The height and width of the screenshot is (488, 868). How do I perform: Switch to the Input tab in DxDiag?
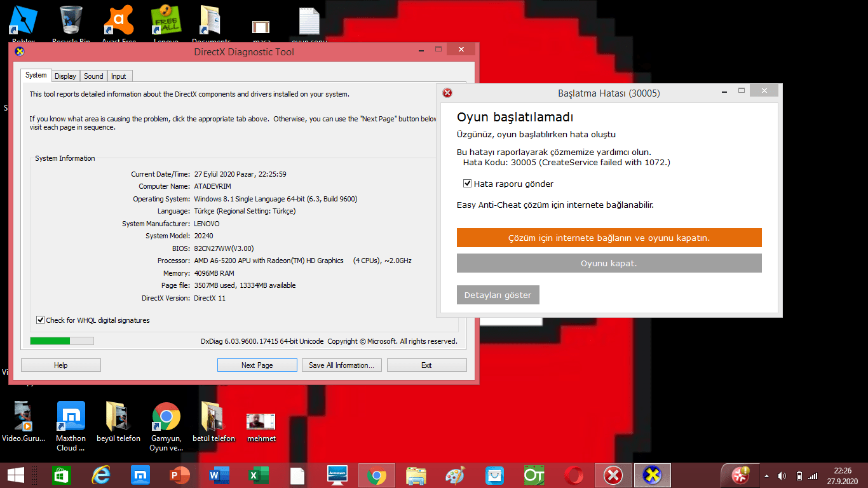point(119,76)
